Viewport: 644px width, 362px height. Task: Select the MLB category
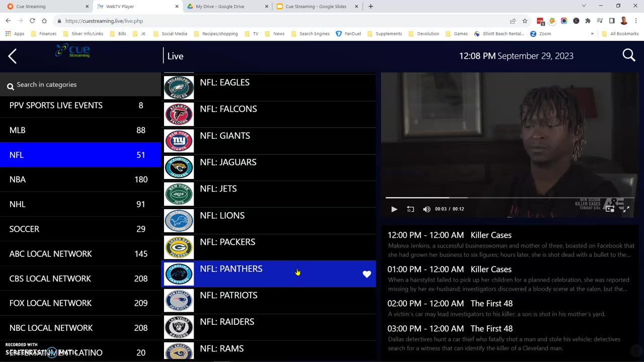[80, 130]
